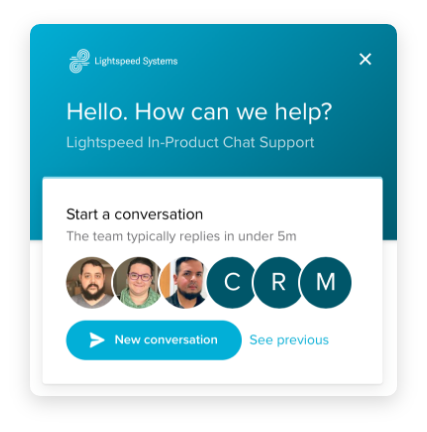427x432 pixels.
Task: Click the 'R' initial avatar
Action: [x=279, y=282]
